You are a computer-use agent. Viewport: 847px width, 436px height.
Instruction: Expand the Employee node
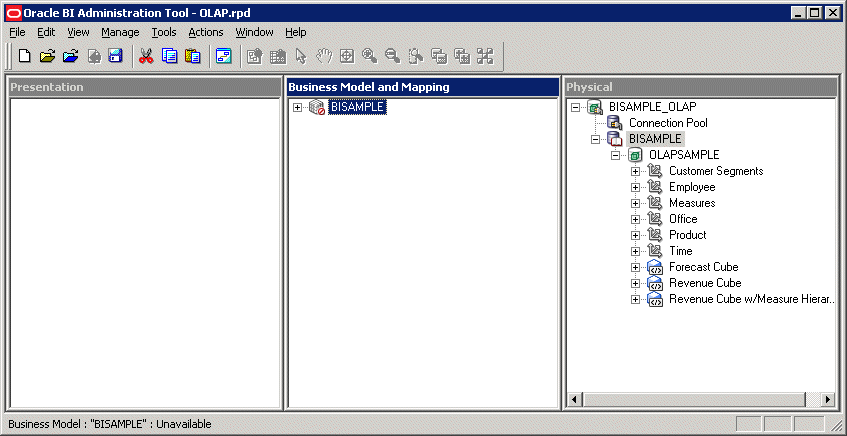click(635, 187)
